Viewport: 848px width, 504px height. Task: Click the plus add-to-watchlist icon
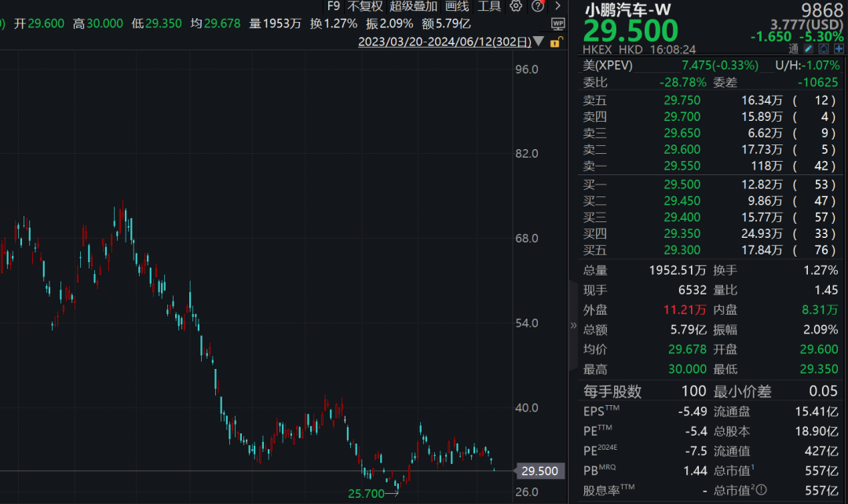(839, 49)
